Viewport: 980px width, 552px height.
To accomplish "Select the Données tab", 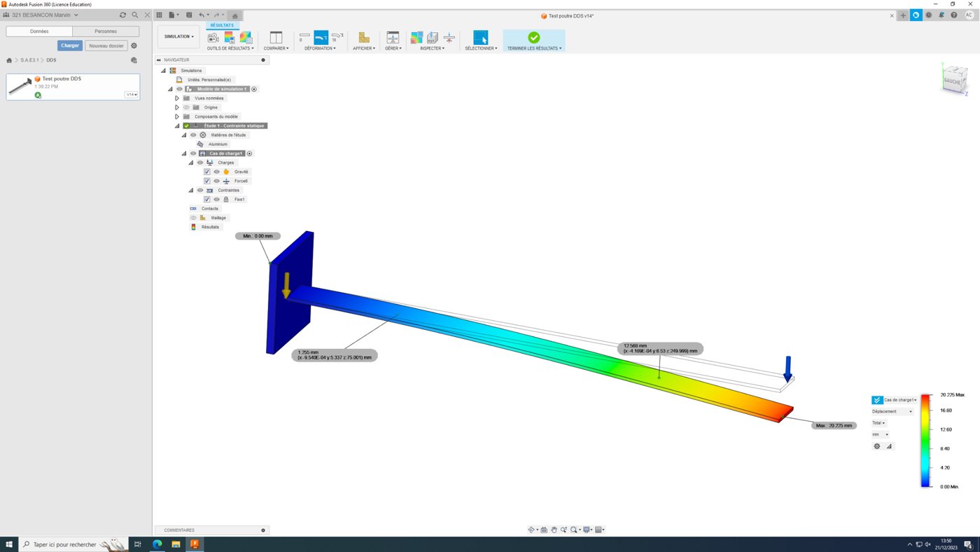I will point(39,32).
